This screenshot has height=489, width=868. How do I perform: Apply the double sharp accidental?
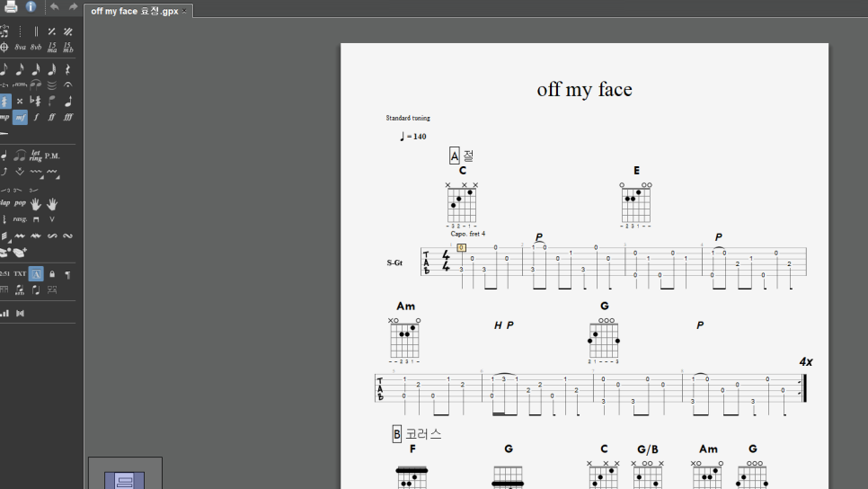[x=20, y=102]
